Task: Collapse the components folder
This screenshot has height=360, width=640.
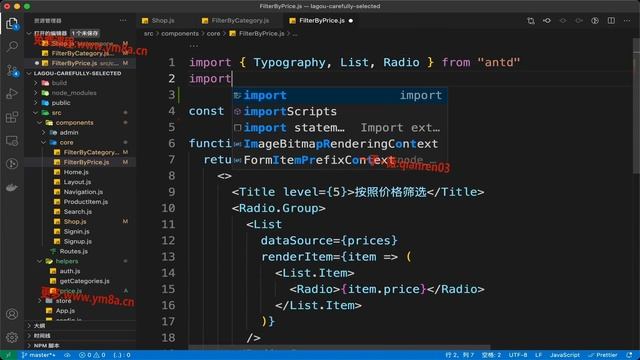Action: (x=40, y=122)
